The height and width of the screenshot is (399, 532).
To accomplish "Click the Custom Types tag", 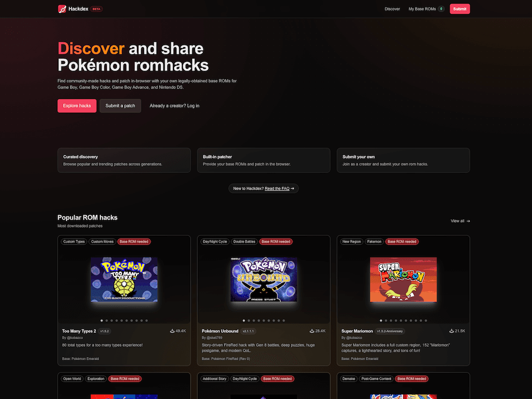I will coord(74,242).
